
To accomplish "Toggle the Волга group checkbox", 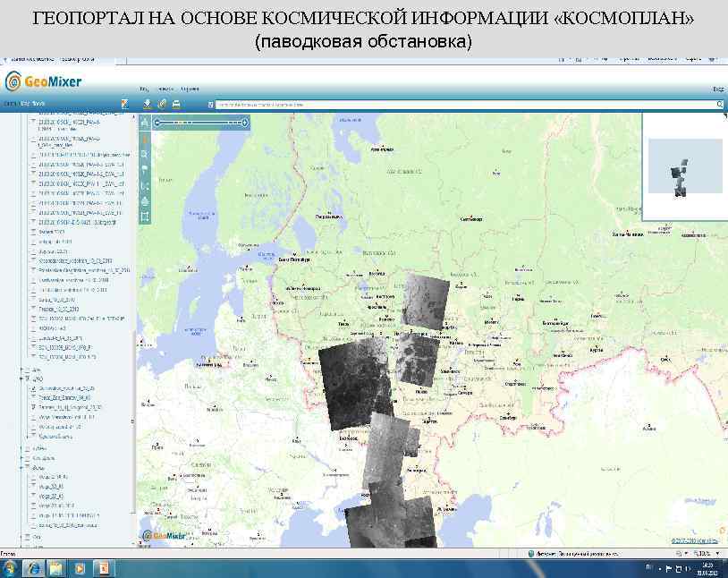I will click(28, 467).
